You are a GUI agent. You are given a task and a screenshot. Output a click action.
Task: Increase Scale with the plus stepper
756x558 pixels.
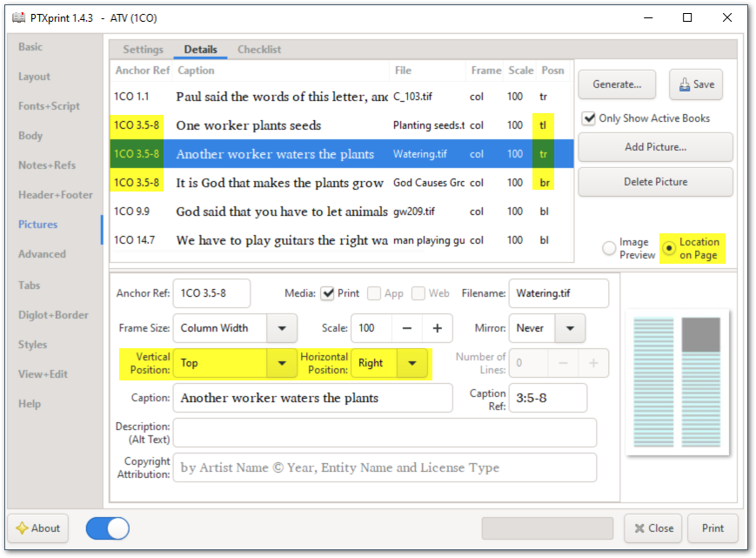[x=436, y=328]
